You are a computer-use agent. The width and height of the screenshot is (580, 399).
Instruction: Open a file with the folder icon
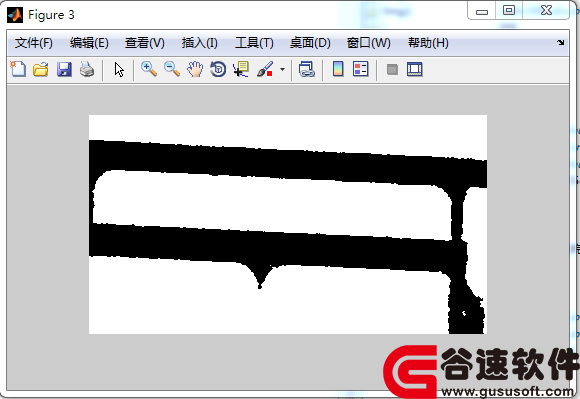tap(41, 69)
